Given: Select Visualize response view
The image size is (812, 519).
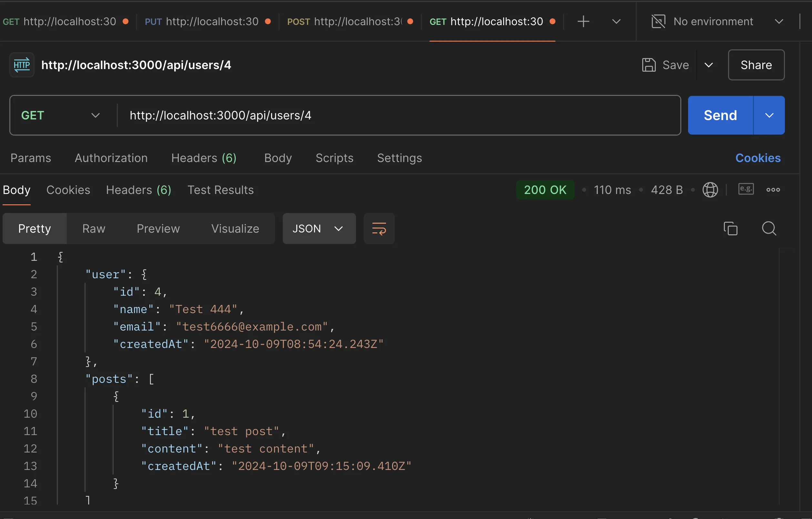Looking at the screenshot, I should click(x=235, y=229).
